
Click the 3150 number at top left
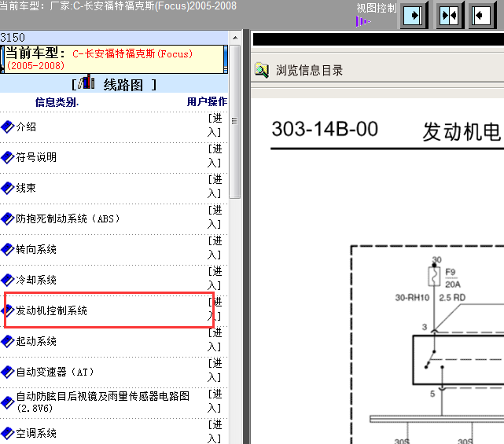pyautogui.click(x=13, y=38)
